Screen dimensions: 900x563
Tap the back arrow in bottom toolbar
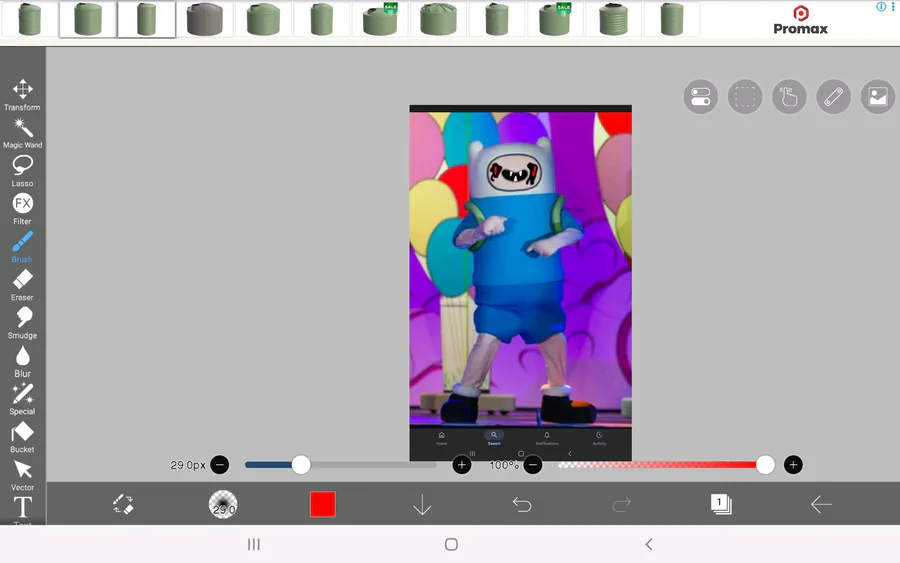click(821, 504)
